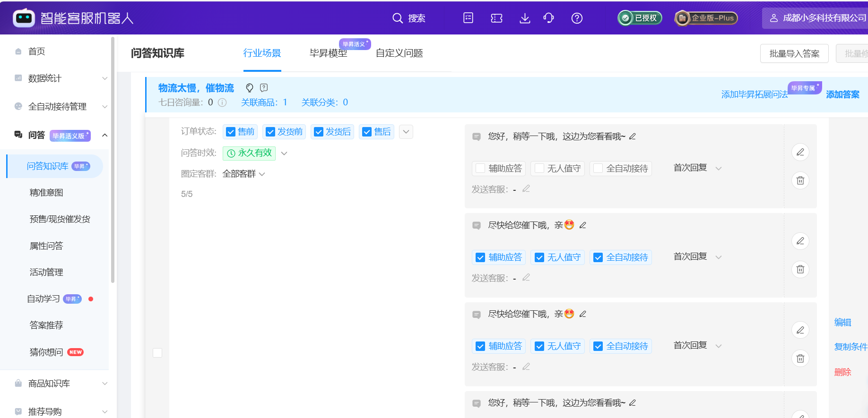Enable 无人值守 in first answer card
The image size is (868, 418).
click(x=539, y=168)
